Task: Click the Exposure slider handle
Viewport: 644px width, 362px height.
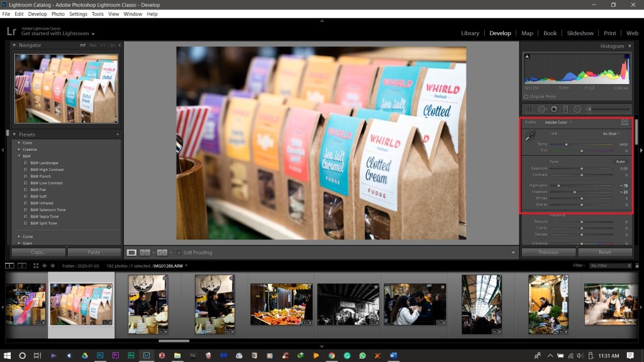Action: pyautogui.click(x=582, y=168)
